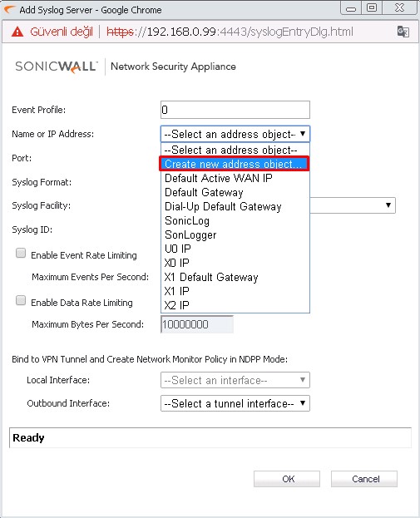Enable Data Rate Limiting checkbox
Screen dimensions: 420x518
tap(21, 301)
